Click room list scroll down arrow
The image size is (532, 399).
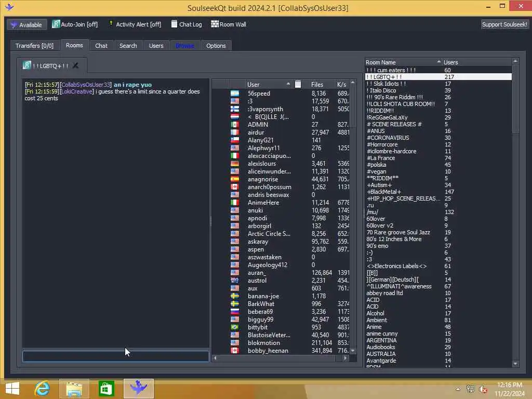pyautogui.click(x=515, y=364)
